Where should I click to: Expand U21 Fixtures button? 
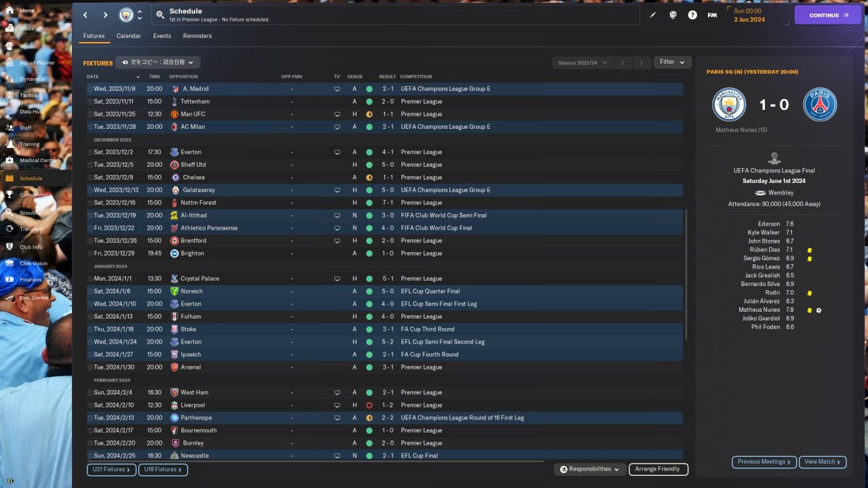[111, 469]
